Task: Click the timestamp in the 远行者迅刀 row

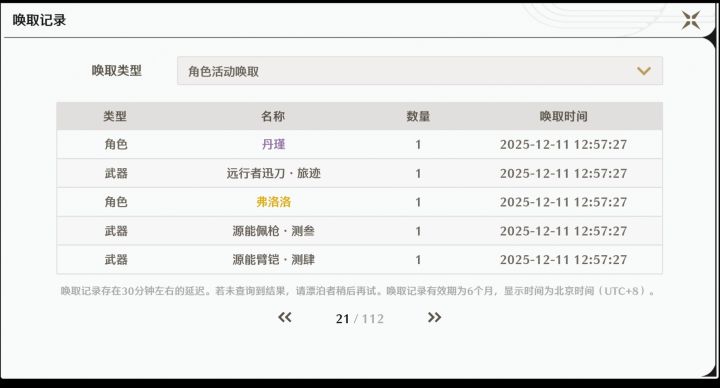Action: (x=563, y=174)
